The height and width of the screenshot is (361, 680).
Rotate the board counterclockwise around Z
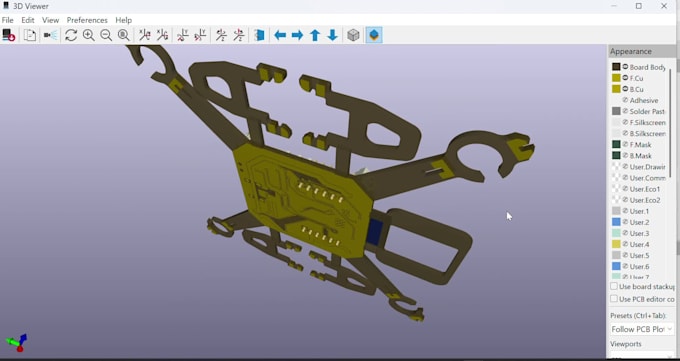pos(239,35)
